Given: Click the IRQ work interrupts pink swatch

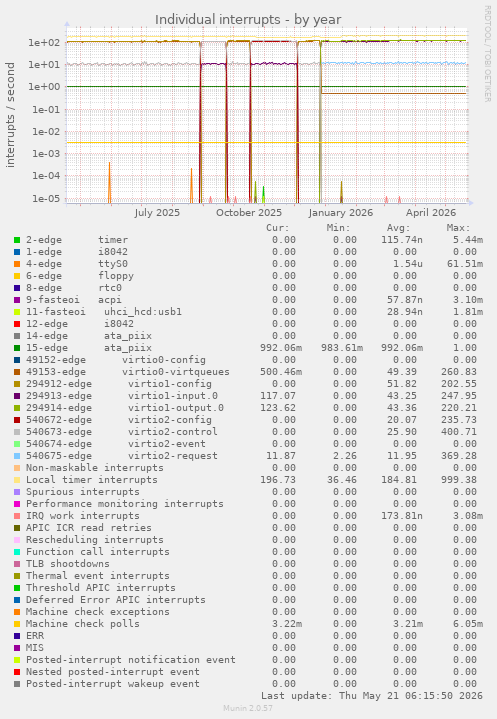Looking at the screenshot, I should tap(17, 516).
